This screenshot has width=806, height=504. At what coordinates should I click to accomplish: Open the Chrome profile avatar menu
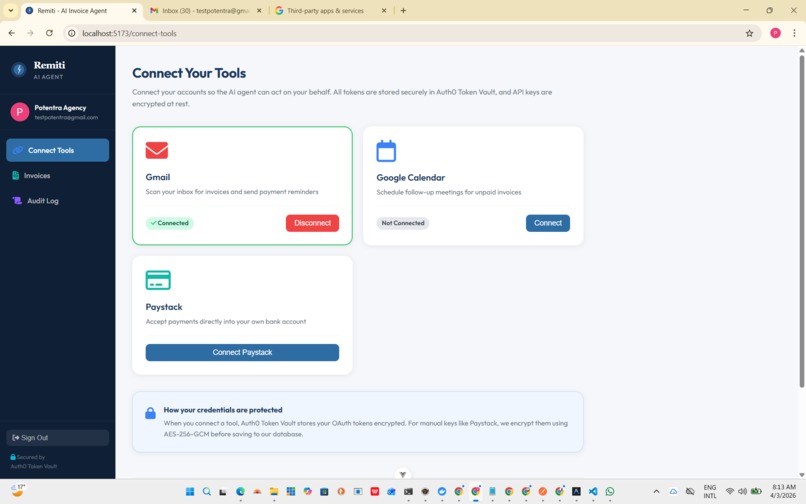pyautogui.click(x=775, y=33)
